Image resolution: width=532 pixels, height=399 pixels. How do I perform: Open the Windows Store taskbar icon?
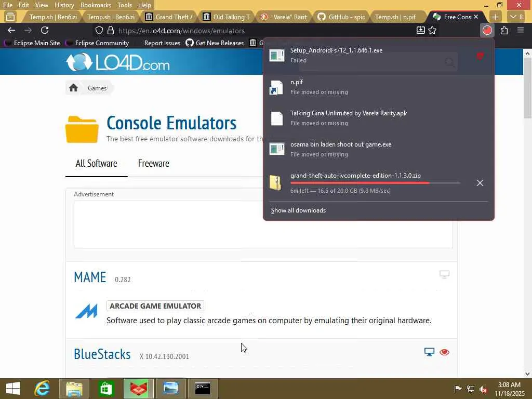pos(106,389)
